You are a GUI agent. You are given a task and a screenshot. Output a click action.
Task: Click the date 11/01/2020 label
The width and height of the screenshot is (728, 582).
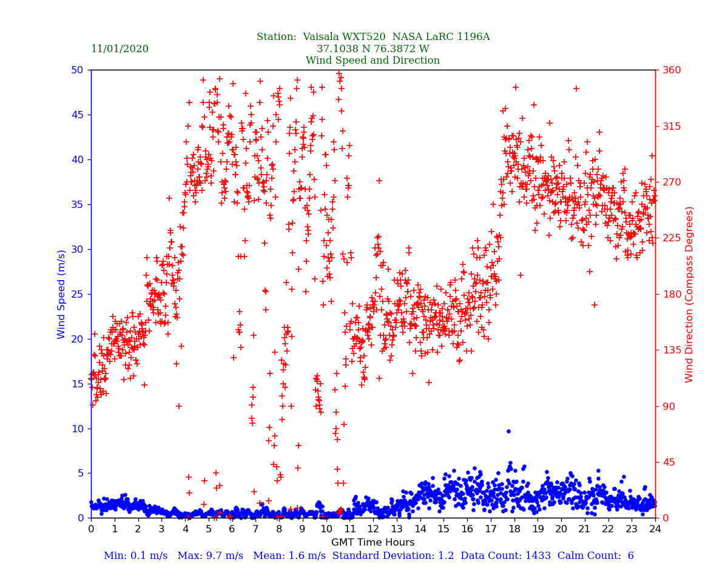click(x=120, y=49)
